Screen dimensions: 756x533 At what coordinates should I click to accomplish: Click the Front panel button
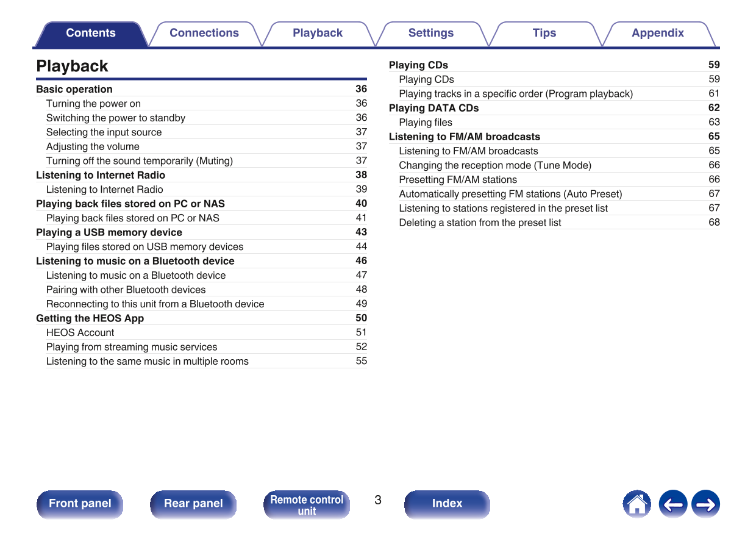tap(80, 504)
